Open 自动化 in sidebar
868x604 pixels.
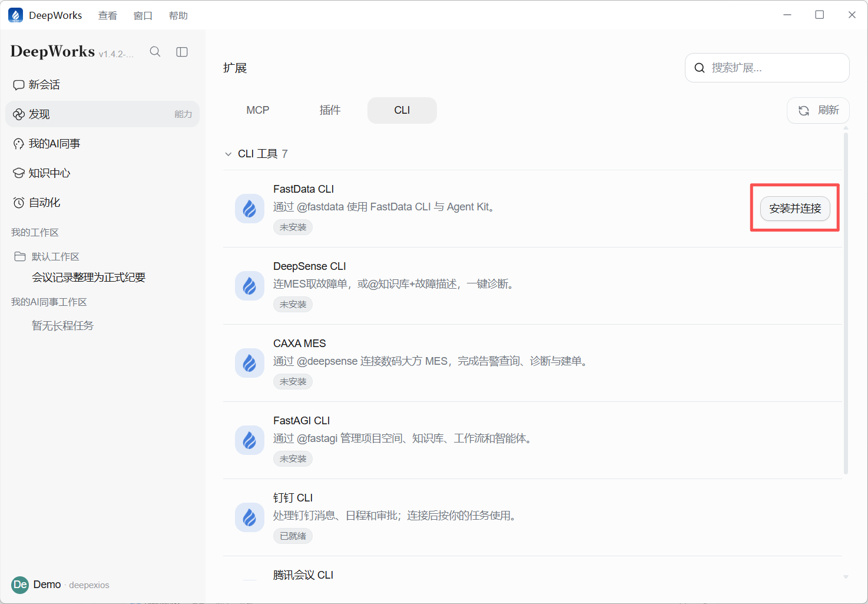[102, 203]
